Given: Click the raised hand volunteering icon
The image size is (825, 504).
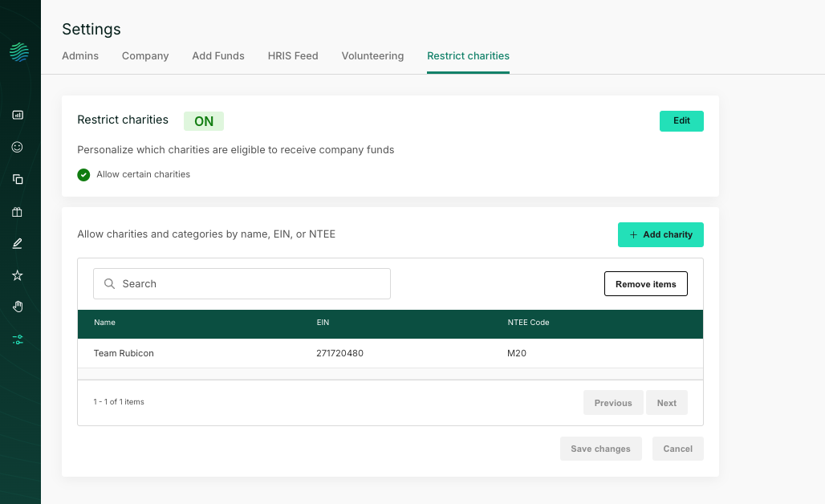Looking at the screenshot, I should [18, 307].
